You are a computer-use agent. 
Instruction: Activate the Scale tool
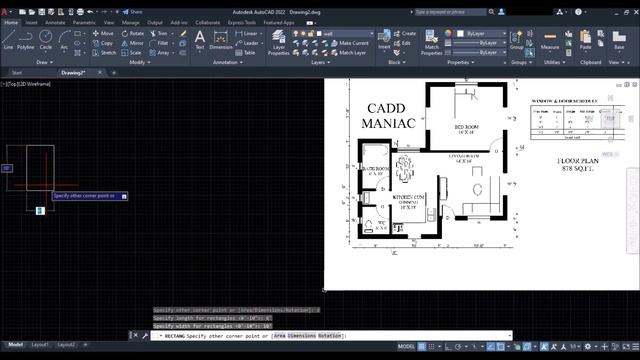(131, 53)
